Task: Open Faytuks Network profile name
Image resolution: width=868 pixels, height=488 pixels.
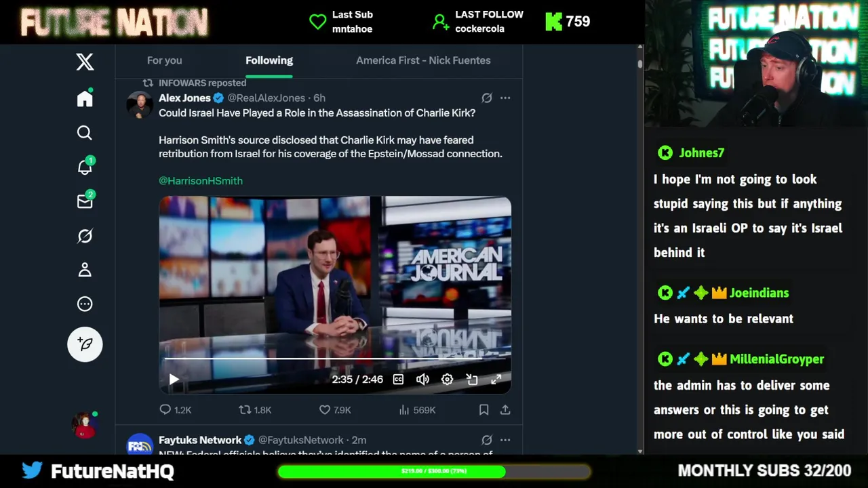Action: (x=200, y=441)
